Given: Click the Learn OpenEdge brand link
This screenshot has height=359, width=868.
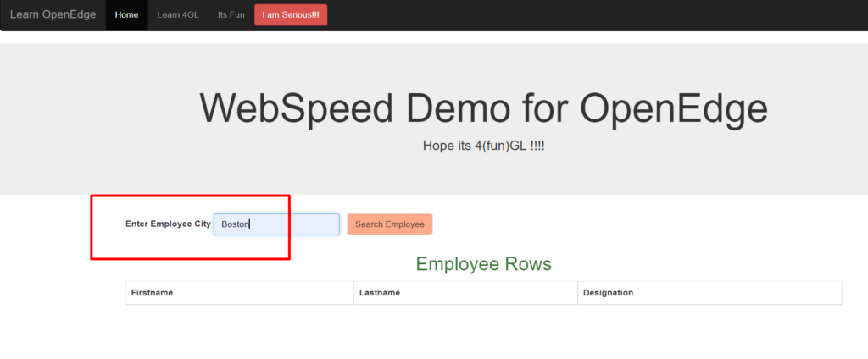Looking at the screenshot, I should pos(53,15).
